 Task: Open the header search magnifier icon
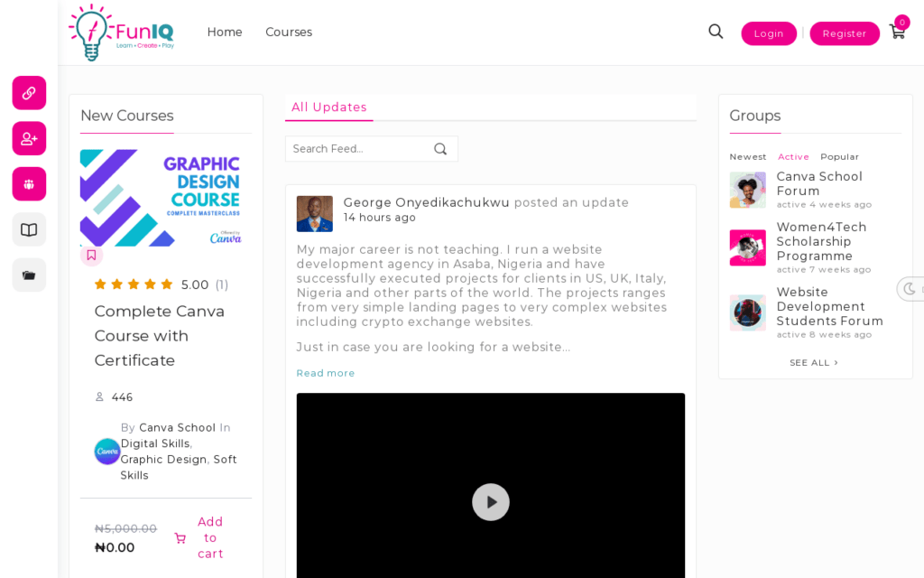pyautogui.click(x=716, y=32)
